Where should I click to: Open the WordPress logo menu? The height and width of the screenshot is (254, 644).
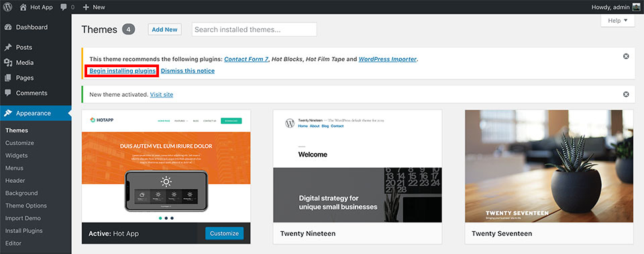8,7
